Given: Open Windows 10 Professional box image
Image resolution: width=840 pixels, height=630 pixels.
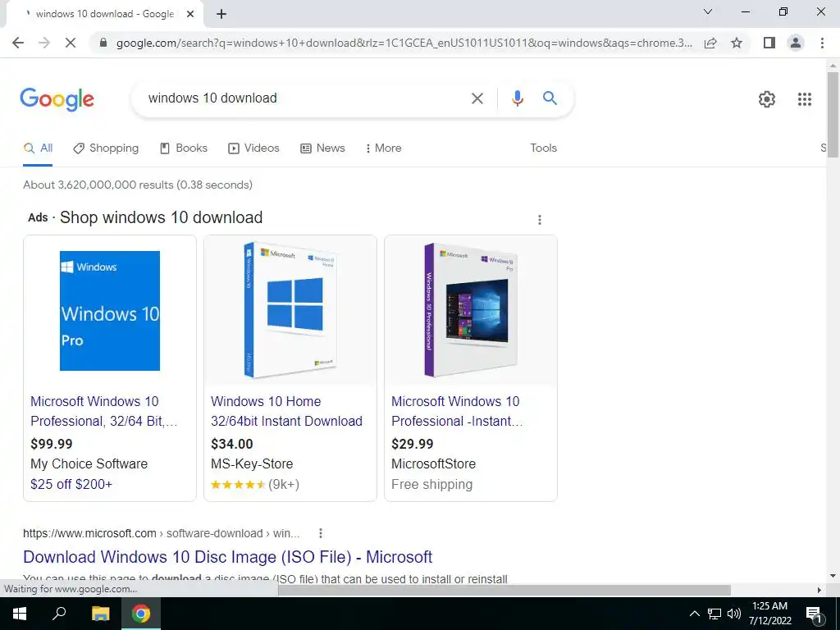Looking at the screenshot, I should point(471,311).
